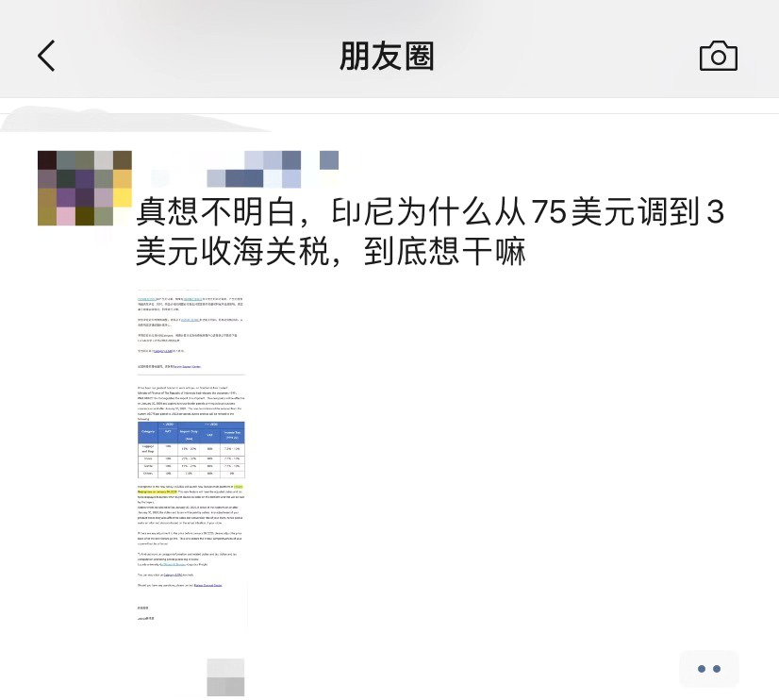The image size is (779, 700).
Task: Tap the English paragraph above the table
Action: pos(191,403)
